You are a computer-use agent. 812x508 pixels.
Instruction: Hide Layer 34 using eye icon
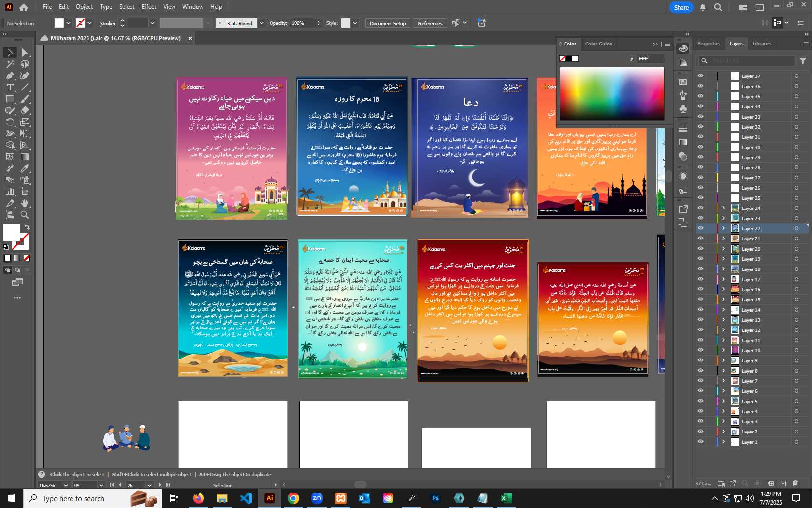pos(700,106)
